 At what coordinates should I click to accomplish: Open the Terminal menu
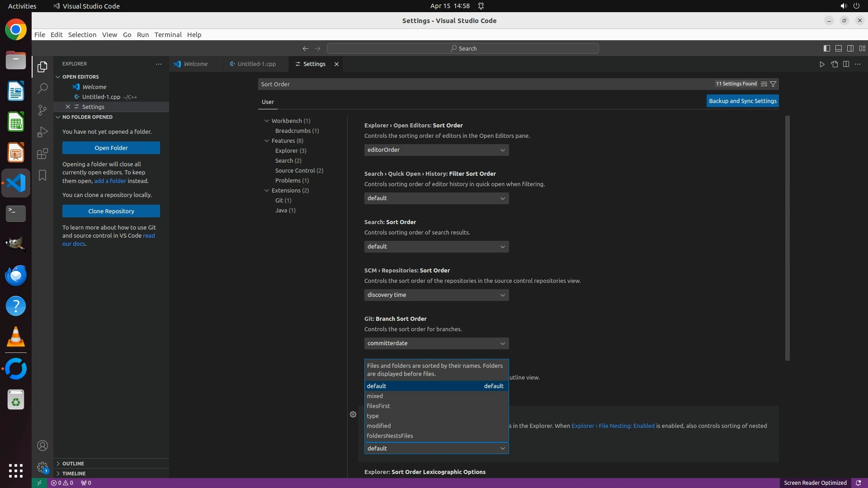pos(168,35)
